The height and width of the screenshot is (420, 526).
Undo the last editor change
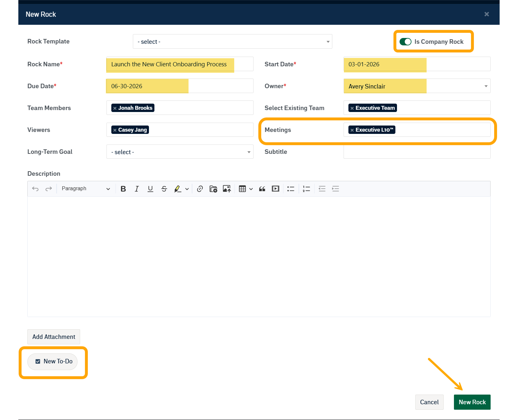pyautogui.click(x=35, y=189)
